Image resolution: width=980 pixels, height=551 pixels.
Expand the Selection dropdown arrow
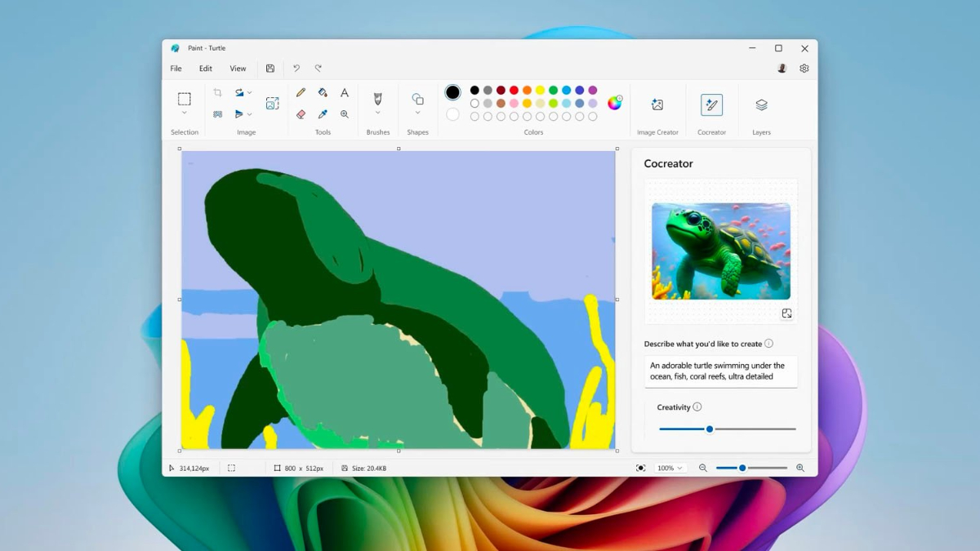point(185,113)
